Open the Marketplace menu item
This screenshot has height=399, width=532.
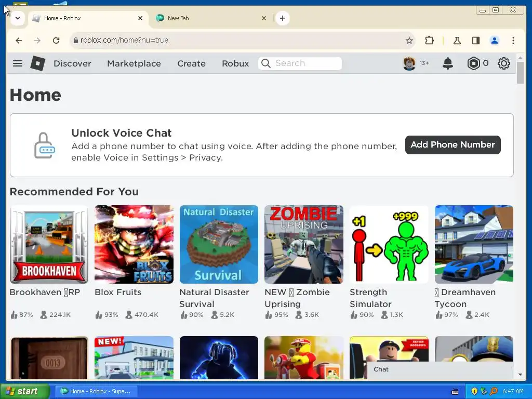click(134, 63)
